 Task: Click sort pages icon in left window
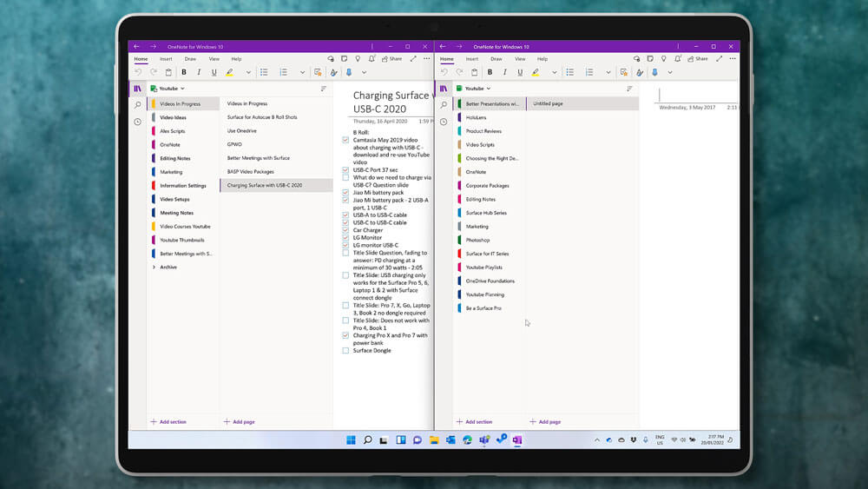coord(324,89)
